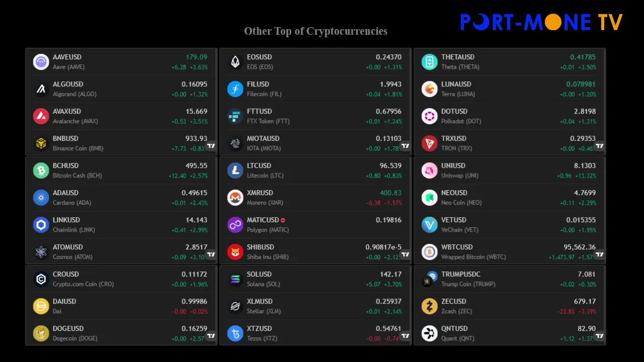The width and height of the screenshot is (644, 362).
Task: Click the Polkadot logo icon
Action: 429,116
